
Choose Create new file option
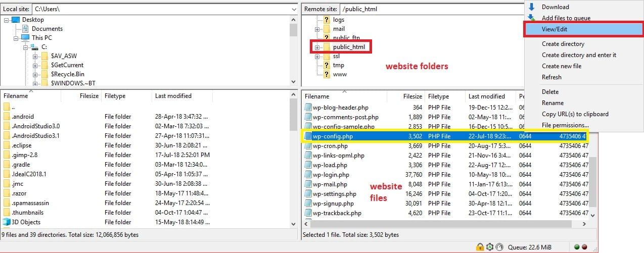561,66
